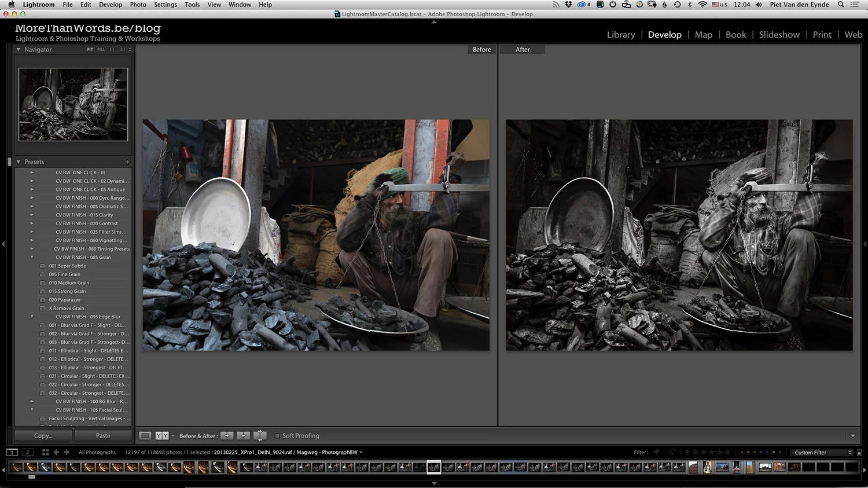Apply the 010 Medium Grain preset

coord(69,283)
